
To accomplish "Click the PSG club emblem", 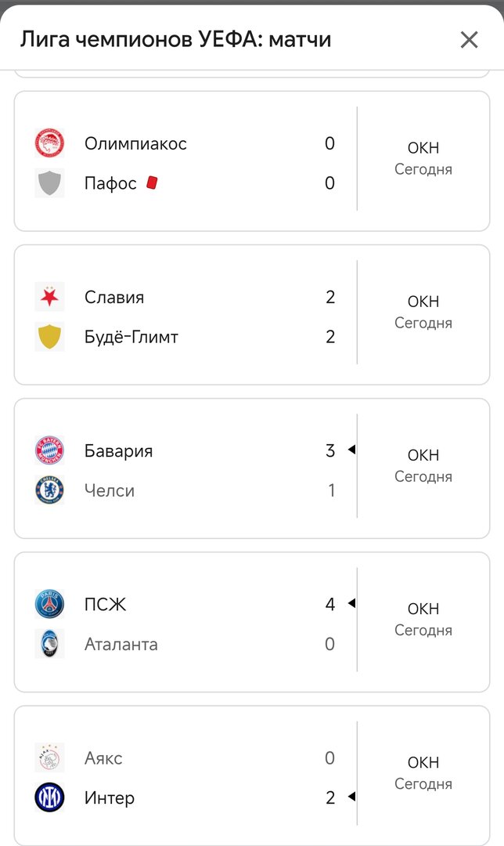I will [x=49, y=604].
